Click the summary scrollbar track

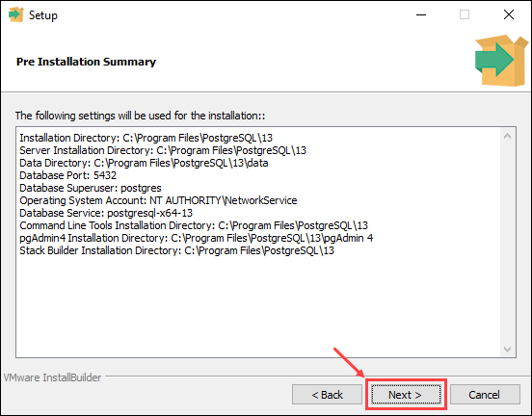507,243
